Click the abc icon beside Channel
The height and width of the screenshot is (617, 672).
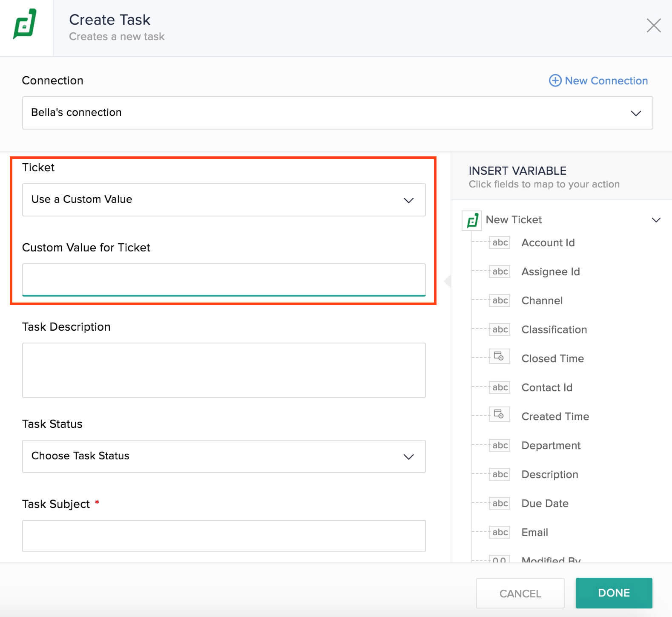(500, 301)
